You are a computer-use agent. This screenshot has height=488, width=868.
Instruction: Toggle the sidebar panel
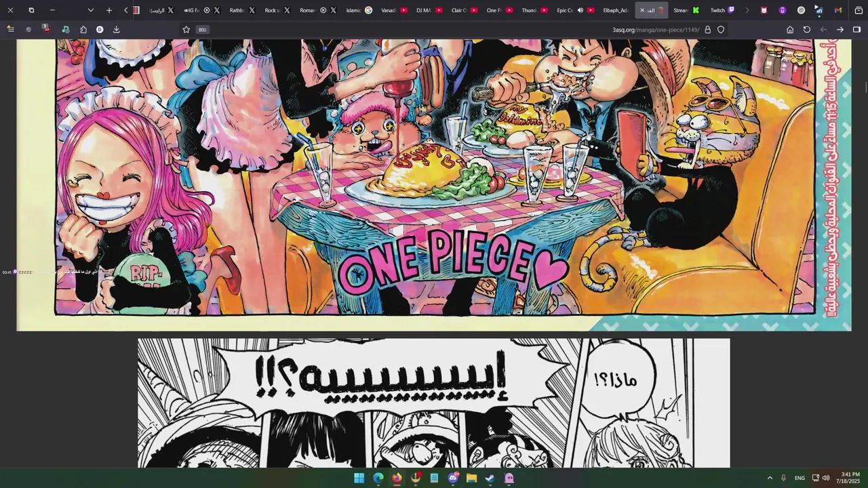856,30
